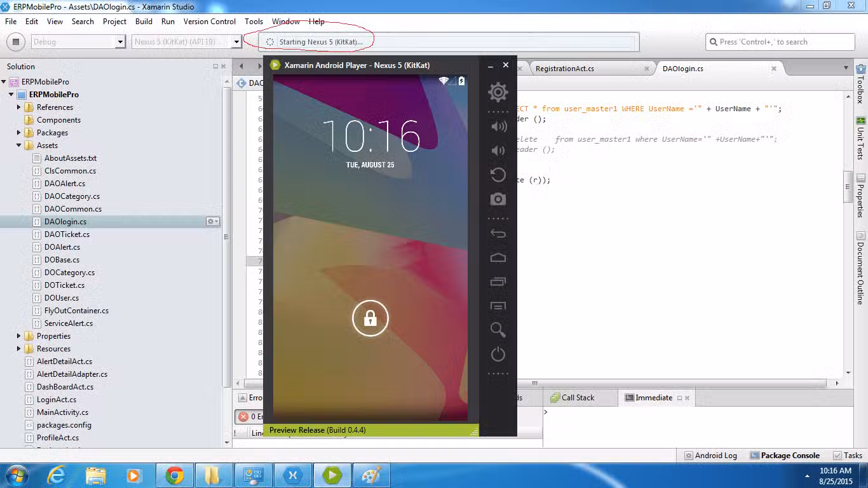Screen dimensions: 868x488
Task: Expand the Resources folder node
Action: [19, 349]
